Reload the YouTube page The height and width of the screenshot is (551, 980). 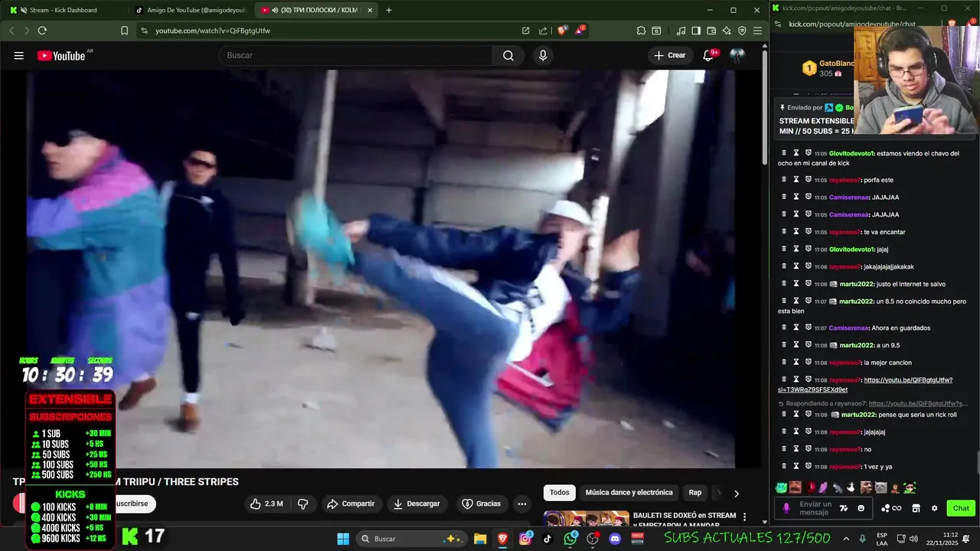[42, 31]
